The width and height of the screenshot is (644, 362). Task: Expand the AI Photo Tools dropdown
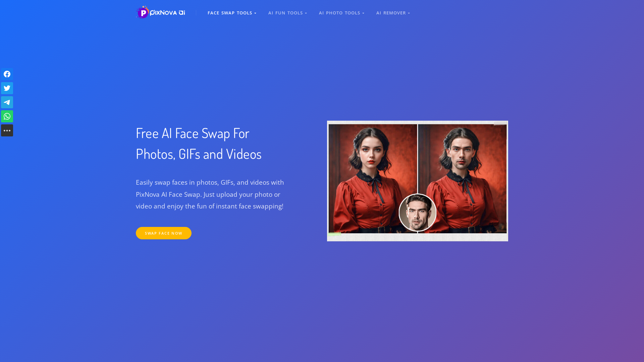coord(341,13)
